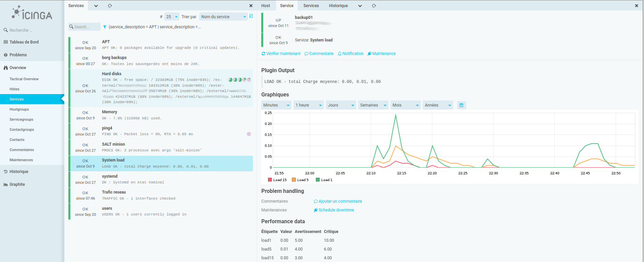
Task: Open Maintenances in sidebar
Action: (x=21, y=160)
